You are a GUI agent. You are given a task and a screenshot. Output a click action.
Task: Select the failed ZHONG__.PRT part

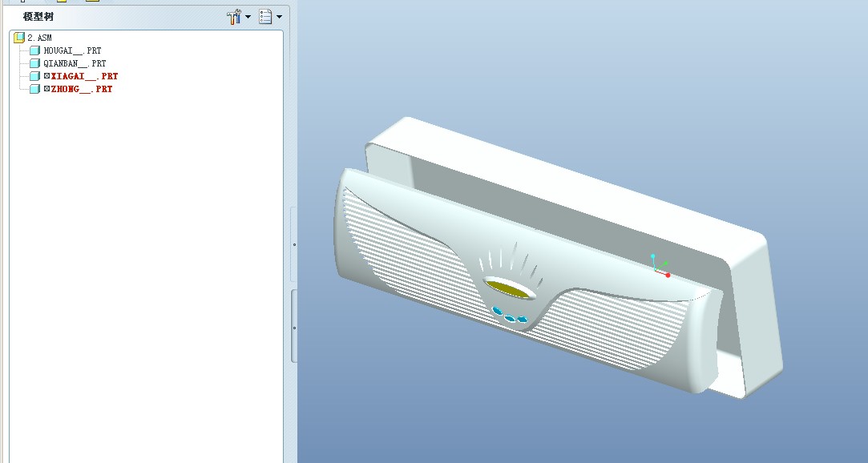(x=71, y=88)
